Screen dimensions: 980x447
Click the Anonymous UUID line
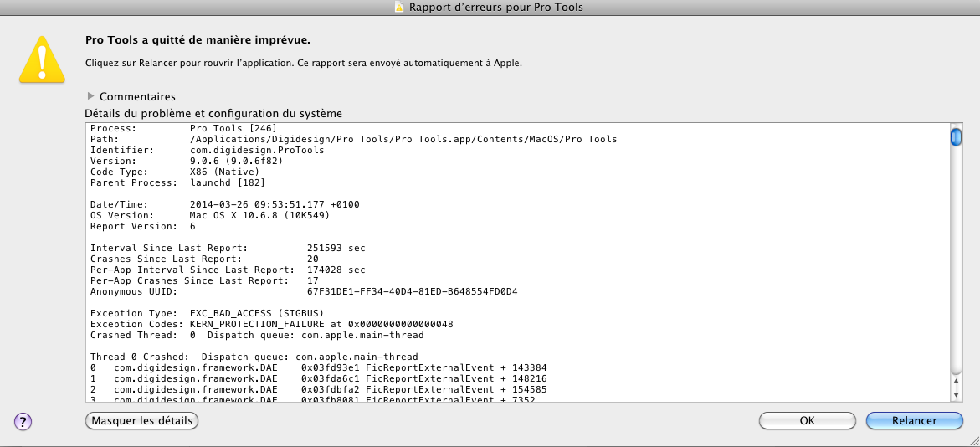305,291
